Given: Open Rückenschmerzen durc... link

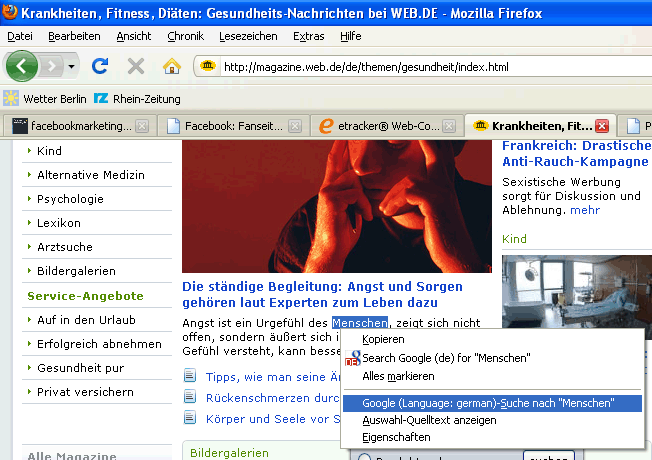Looking at the screenshot, I should 273,398.
